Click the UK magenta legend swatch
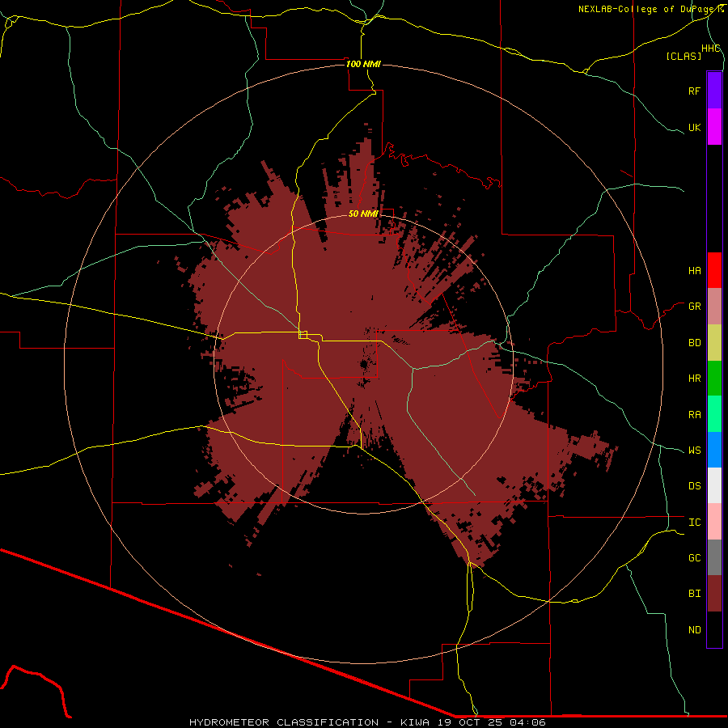 pyautogui.click(x=714, y=127)
